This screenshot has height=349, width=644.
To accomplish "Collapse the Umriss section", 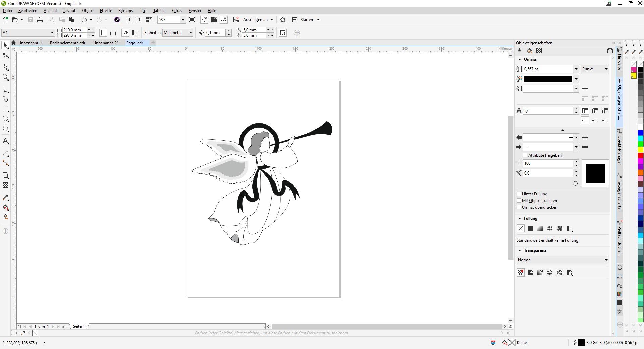I will pos(520,59).
